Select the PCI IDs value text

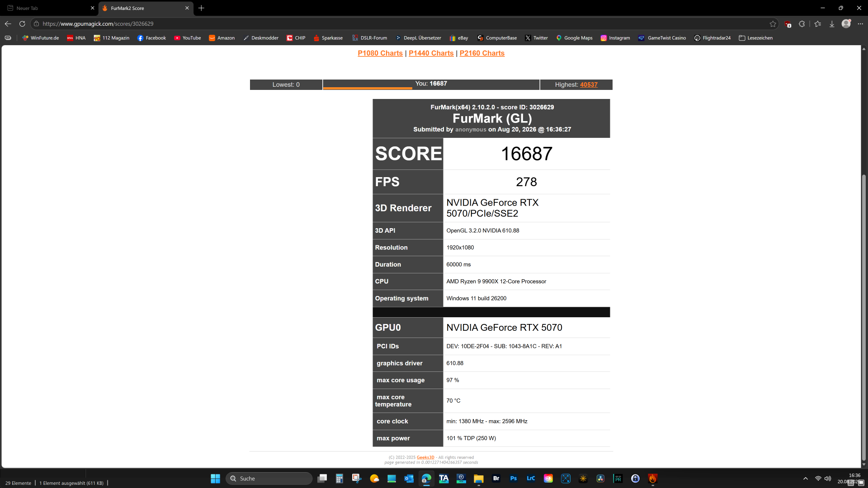tap(504, 347)
